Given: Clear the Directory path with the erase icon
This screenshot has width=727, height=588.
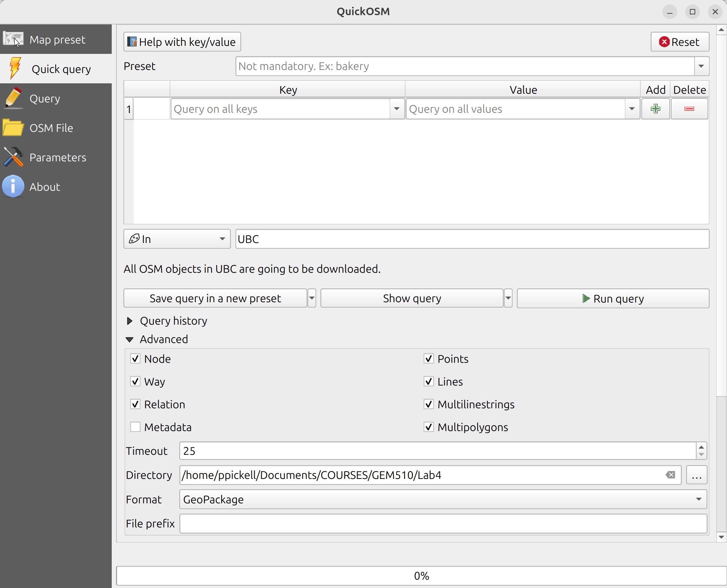Looking at the screenshot, I should point(670,475).
